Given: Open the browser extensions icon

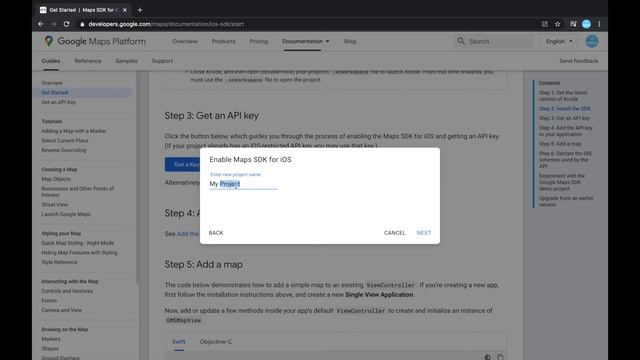Looking at the screenshot, I should tap(573, 24).
